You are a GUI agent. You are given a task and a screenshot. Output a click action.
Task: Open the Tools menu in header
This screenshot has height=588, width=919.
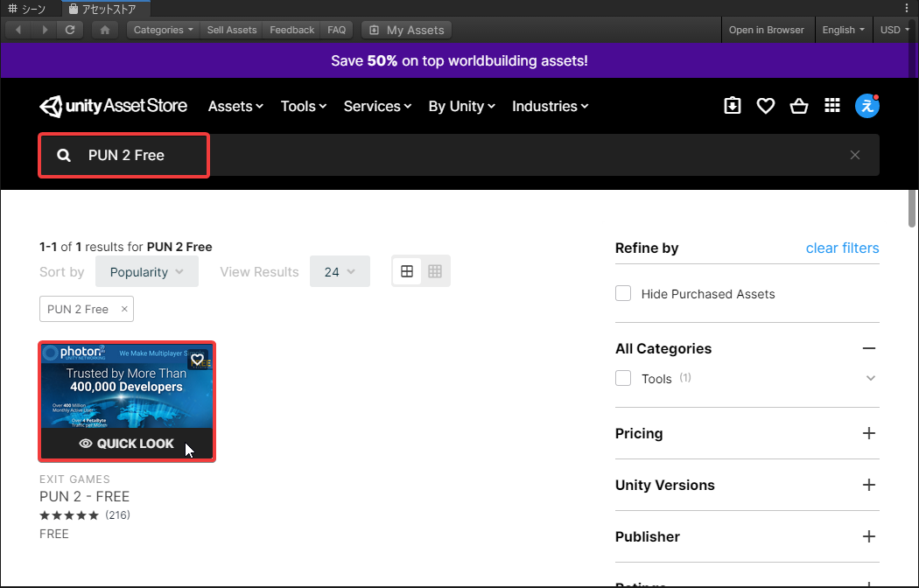point(304,106)
